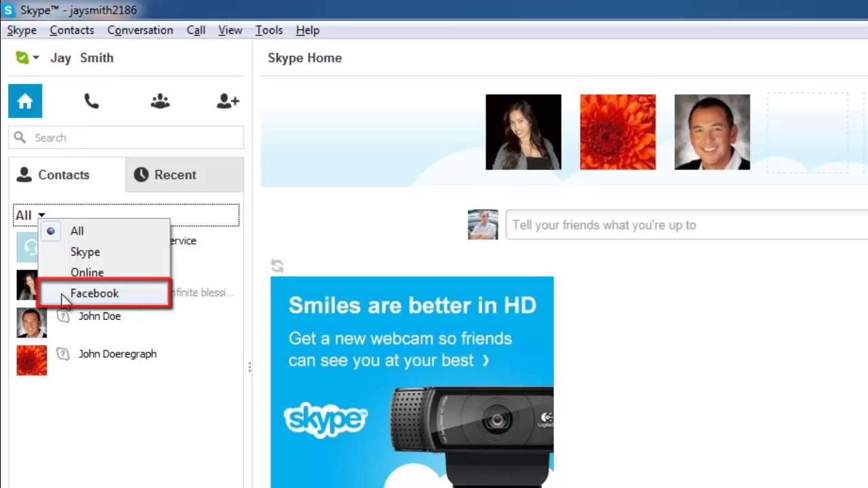868x488 pixels.
Task: Click the smiling man's photo in Skype Home
Action: click(x=712, y=132)
